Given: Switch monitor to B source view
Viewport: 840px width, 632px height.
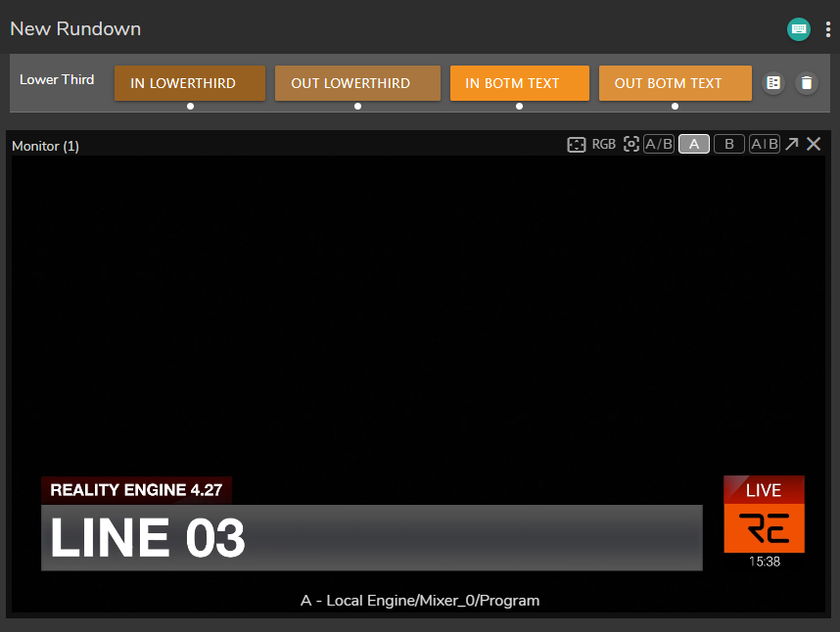Looking at the screenshot, I should [728, 145].
